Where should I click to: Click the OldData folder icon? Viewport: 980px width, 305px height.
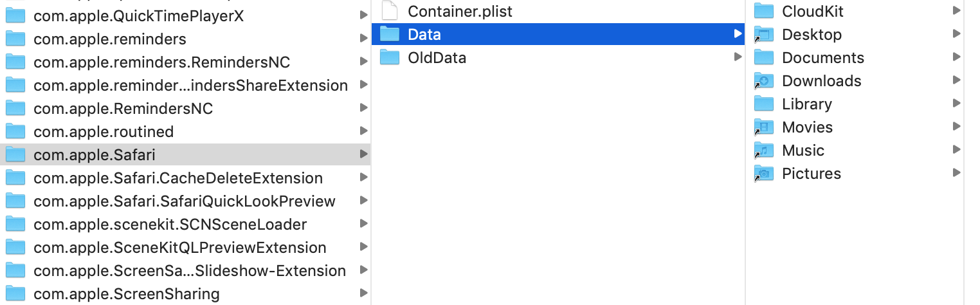click(x=390, y=58)
